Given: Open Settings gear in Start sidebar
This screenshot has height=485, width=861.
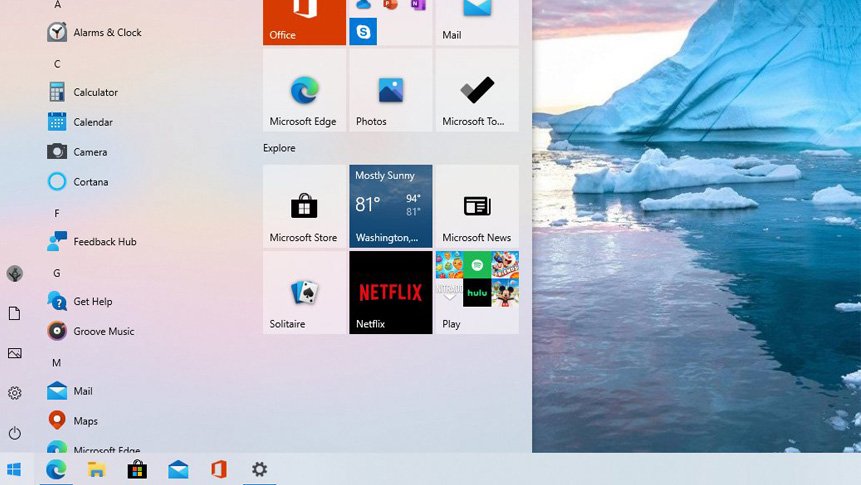Looking at the screenshot, I should (14, 393).
